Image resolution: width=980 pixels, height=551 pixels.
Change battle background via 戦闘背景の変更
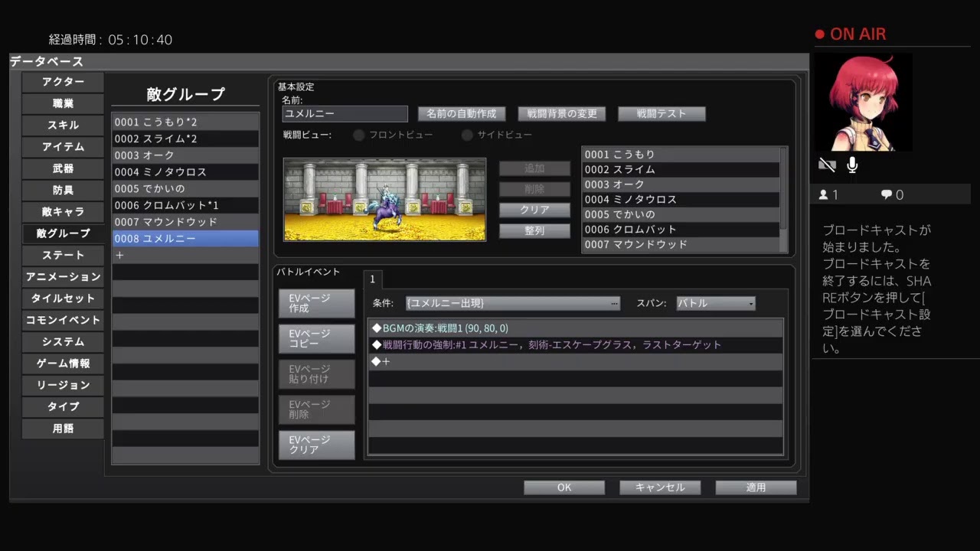pyautogui.click(x=562, y=113)
